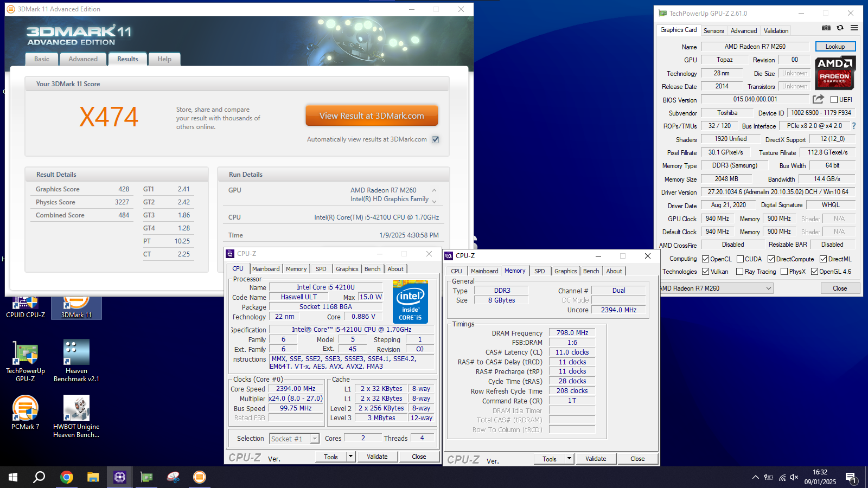Click the BIOS version share icon

tap(818, 99)
